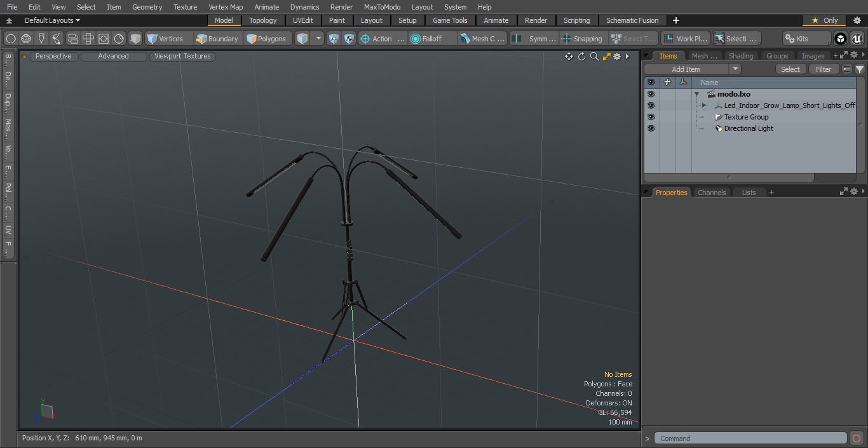Click the Filter button in Items panel

point(824,69)
